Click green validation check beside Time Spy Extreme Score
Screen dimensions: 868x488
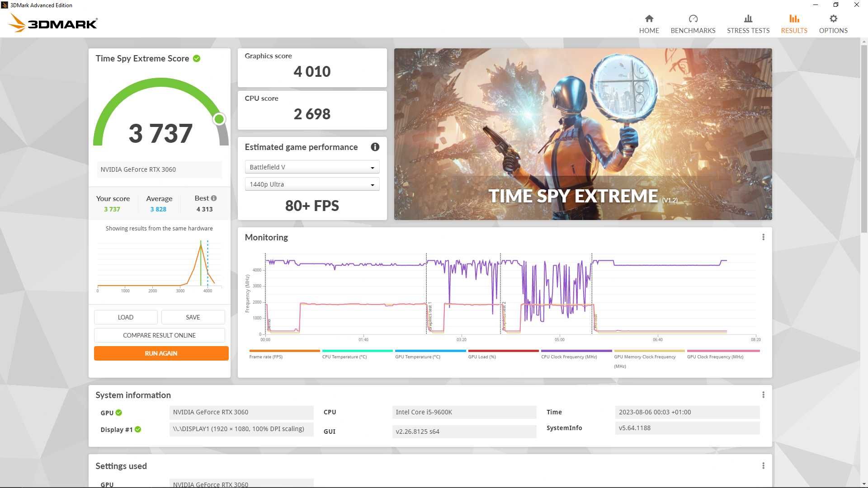(197, 58)
